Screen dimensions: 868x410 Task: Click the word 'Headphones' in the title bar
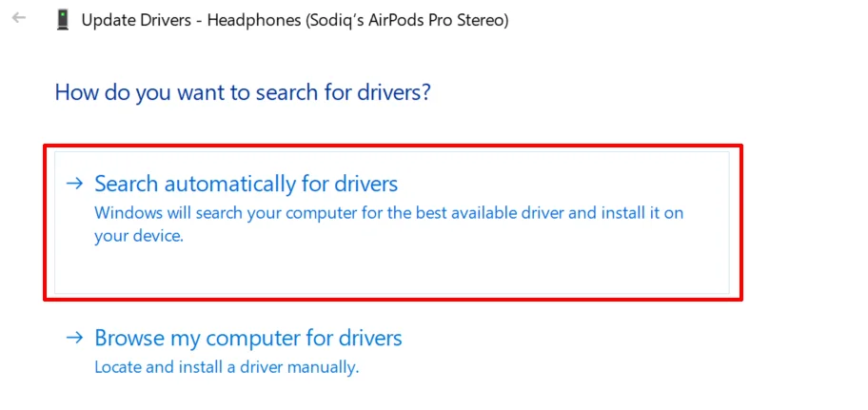pos(255,21)
